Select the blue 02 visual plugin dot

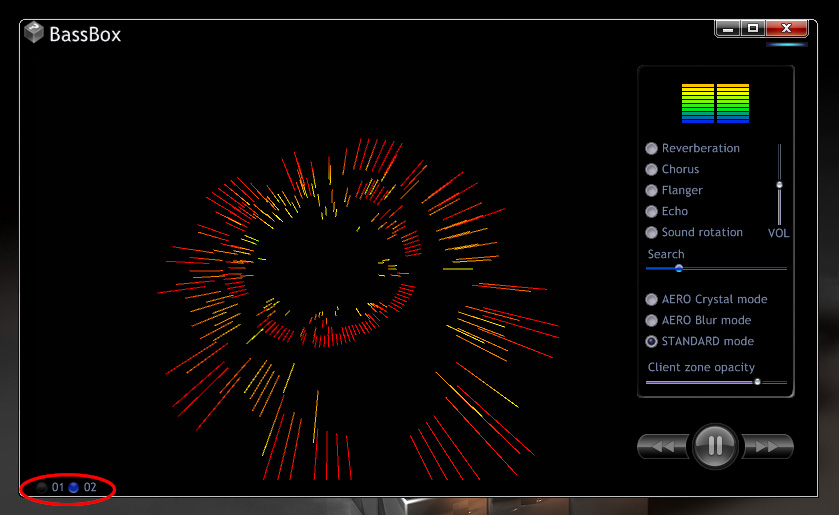73,488
